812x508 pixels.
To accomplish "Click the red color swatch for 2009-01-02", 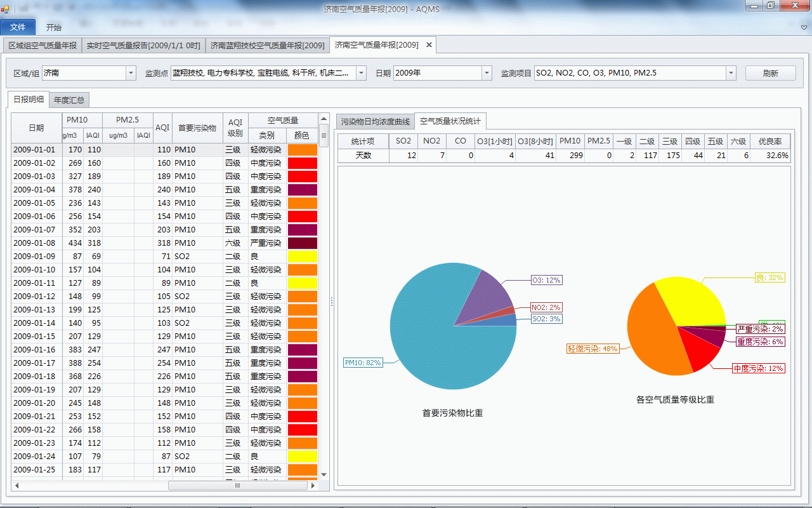I will [x=302, y=163].
